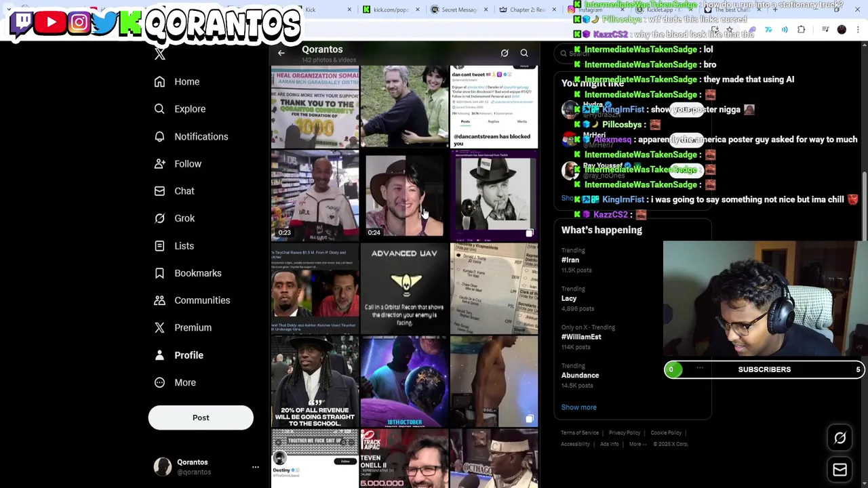This screenshot has height=488, width=868.
Task: Click the YouTube logo in stream overlay
Action: tap(51, 22)
